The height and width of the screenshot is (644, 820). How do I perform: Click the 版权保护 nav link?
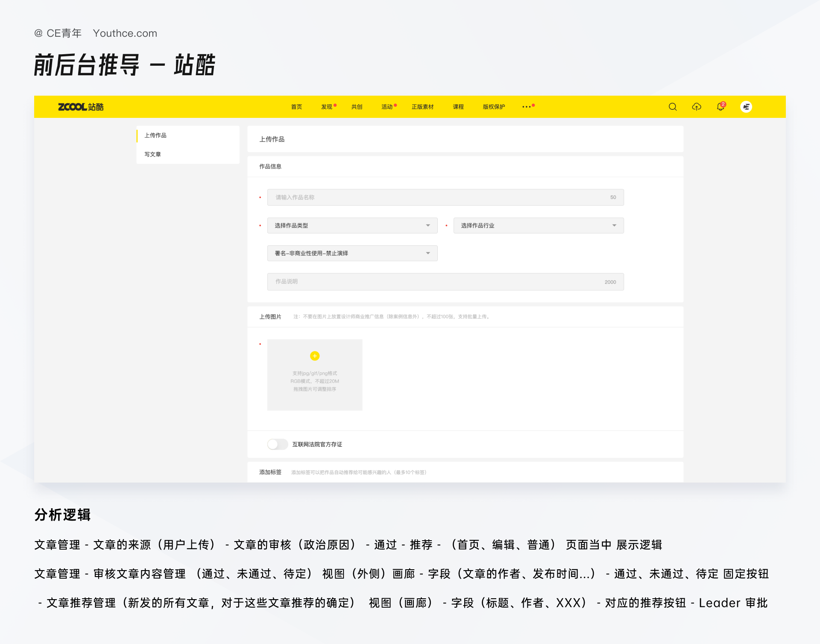pos(494,107)
